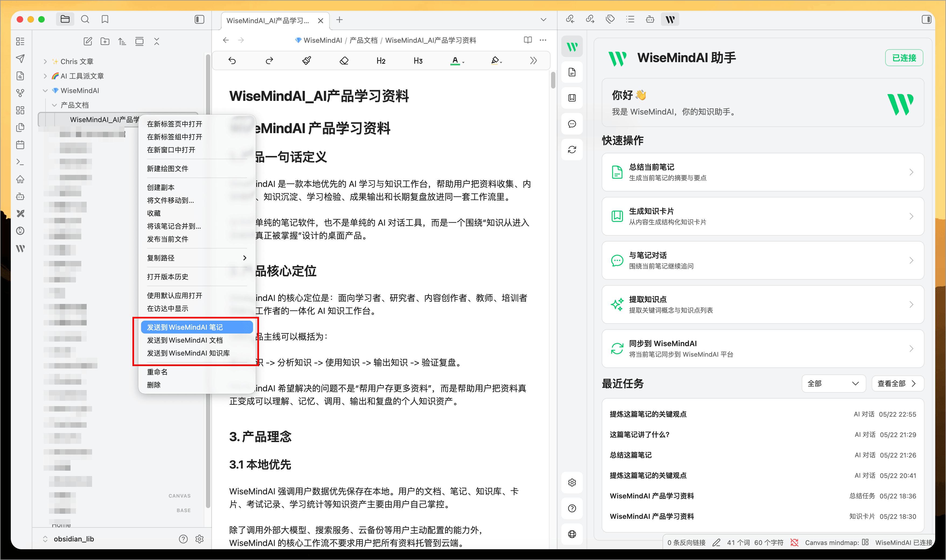Click the WiseMindAI icon in left ribbon

pos(20,248)
